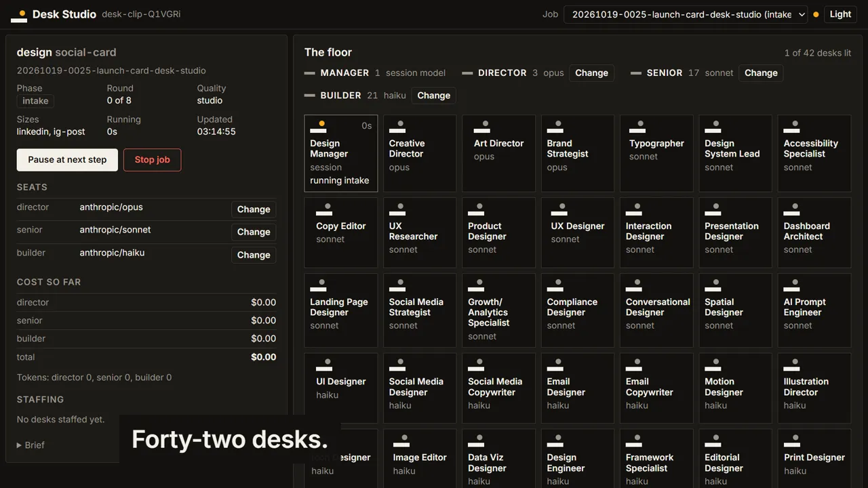Switch to Light theme
Image resolution: width=868 pixels, height=488 pixels.
(840, 14)
